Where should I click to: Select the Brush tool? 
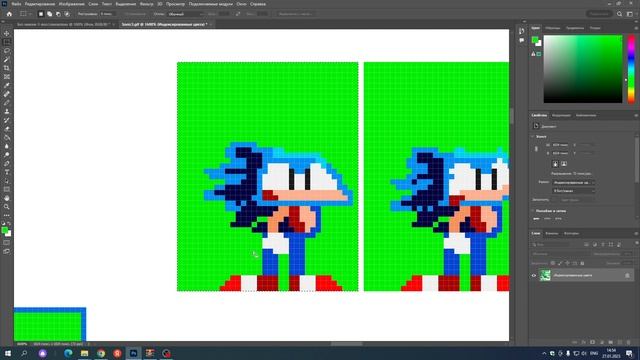coord(7,102)
